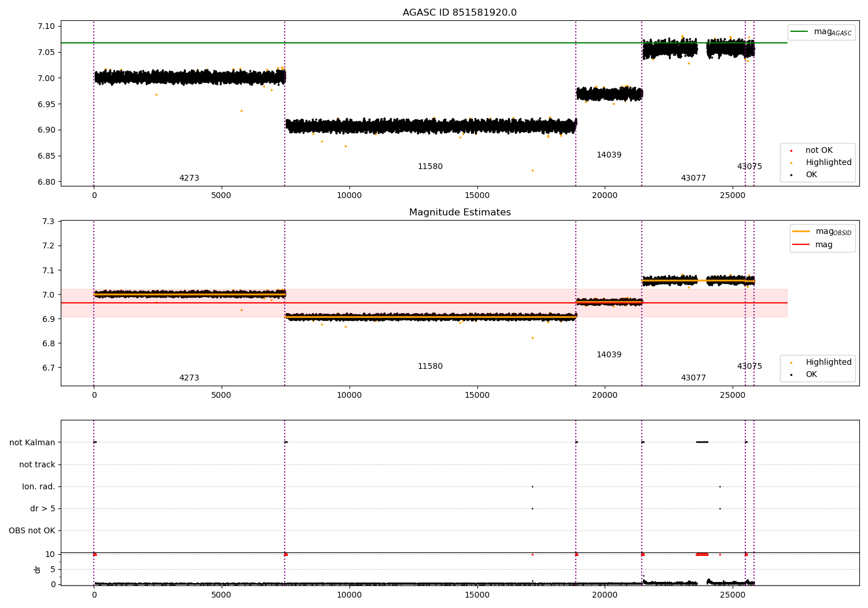Viewport: 868px width, 608px height.
Task: Click the green mag AGASC horizontal line
Action: coord(424,43)
